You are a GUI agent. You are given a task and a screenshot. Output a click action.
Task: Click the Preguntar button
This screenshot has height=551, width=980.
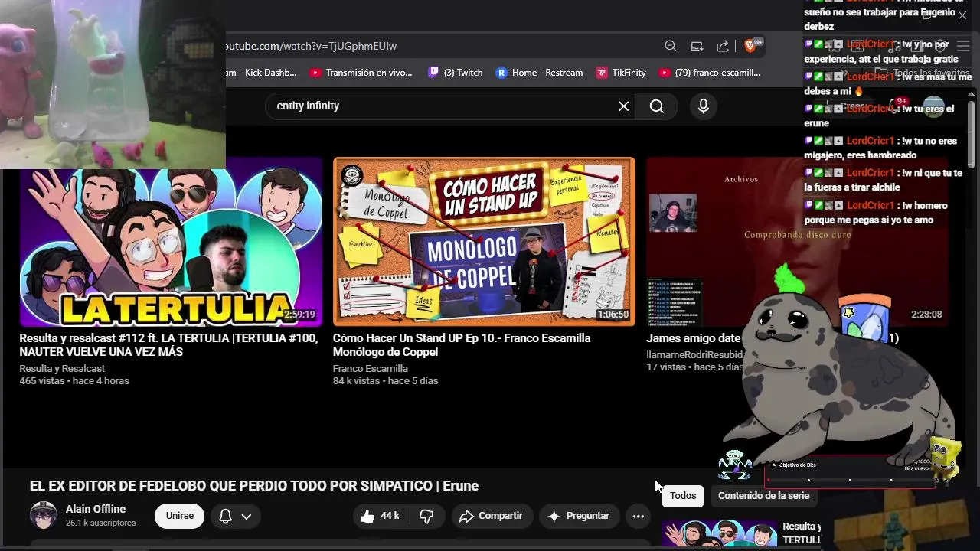579,516
